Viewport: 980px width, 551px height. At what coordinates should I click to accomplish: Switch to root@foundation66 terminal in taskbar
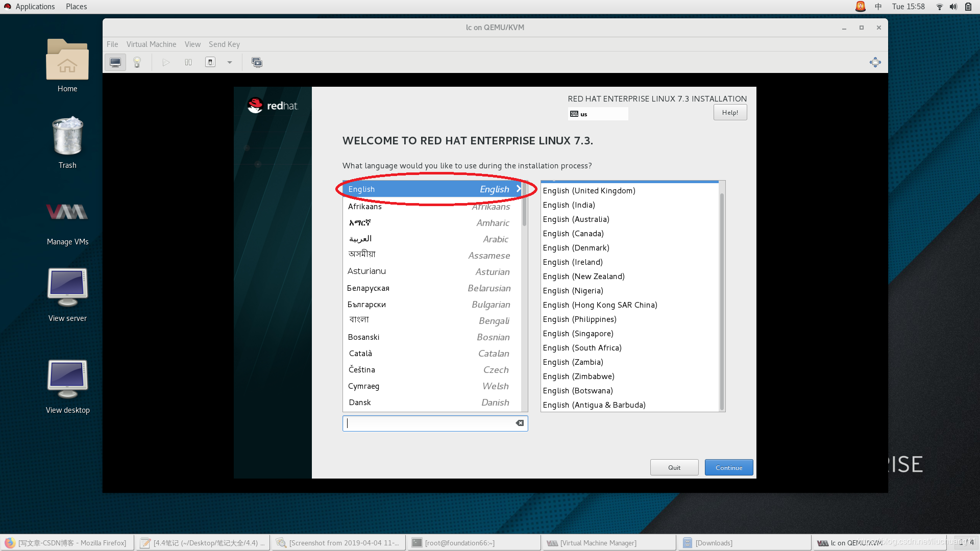(474, 543)
